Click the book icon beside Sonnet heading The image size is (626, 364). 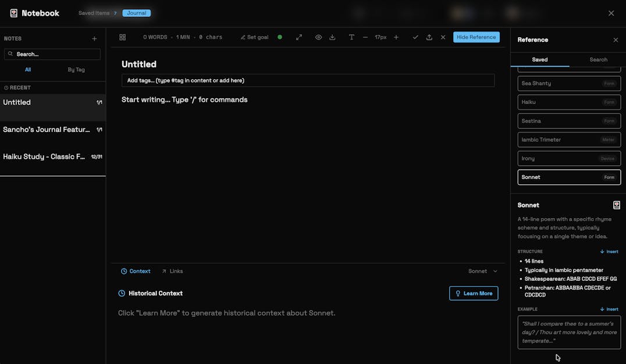[616, 205]
